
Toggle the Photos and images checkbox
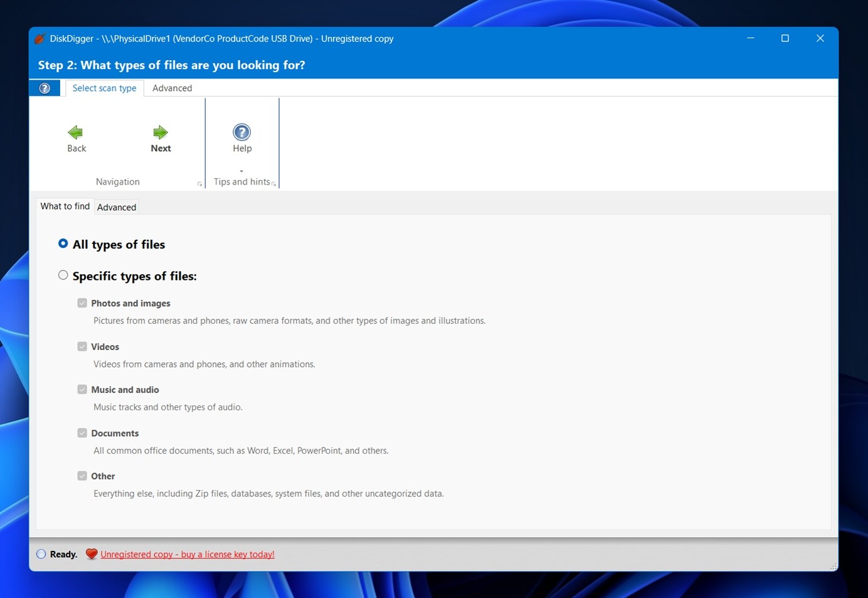[x=82, y=302]
